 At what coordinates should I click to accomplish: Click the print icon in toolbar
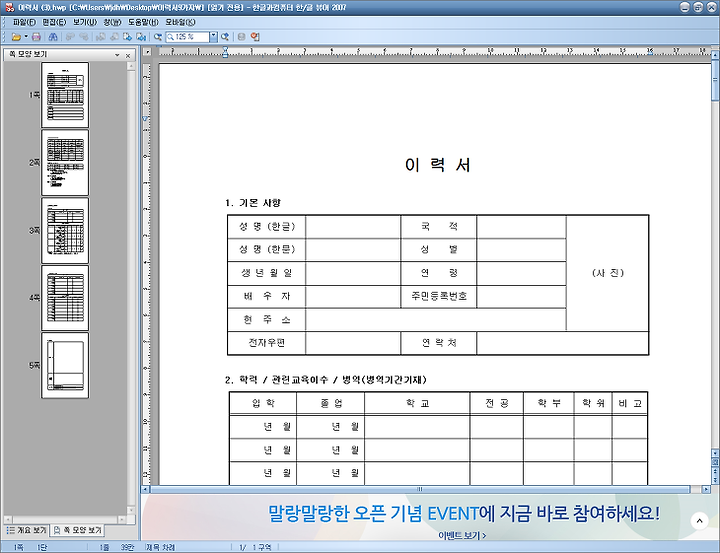click(x=36, y=37)
